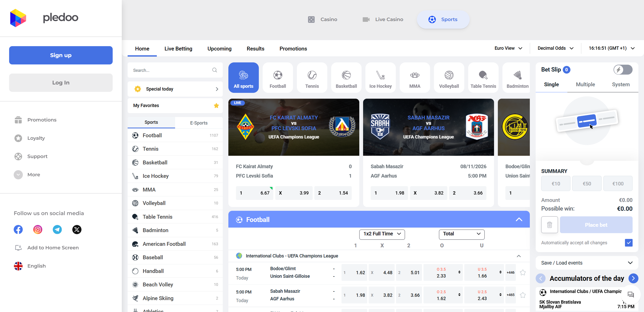Go to next accumulator of the day
Screen dimensions: 644x312
tap(633, 278)
